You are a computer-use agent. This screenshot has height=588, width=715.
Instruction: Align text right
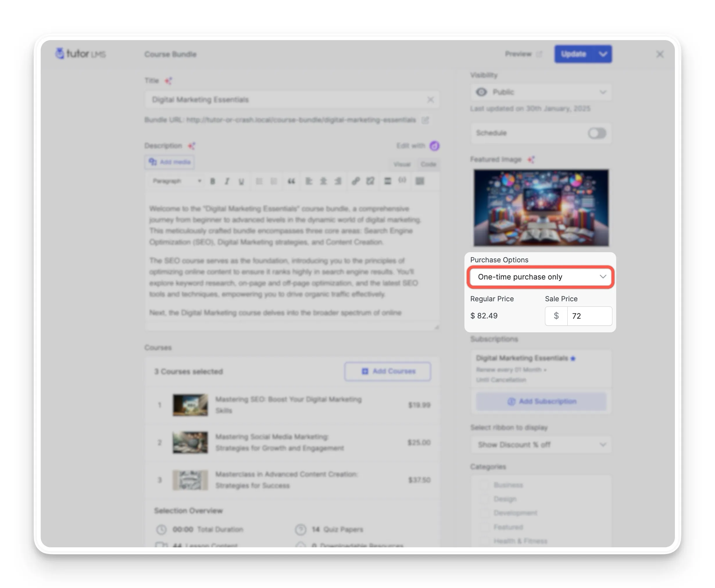pos(338,181)
